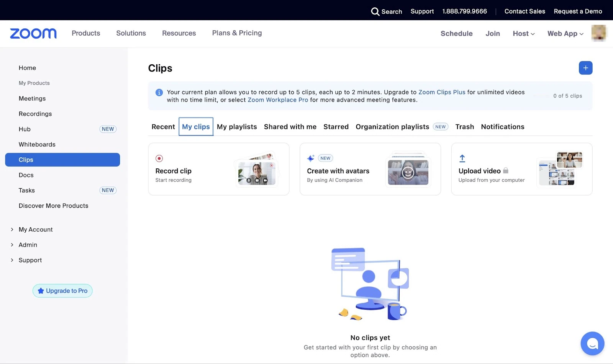Go to Plans & Pricing

coord(237,33)
